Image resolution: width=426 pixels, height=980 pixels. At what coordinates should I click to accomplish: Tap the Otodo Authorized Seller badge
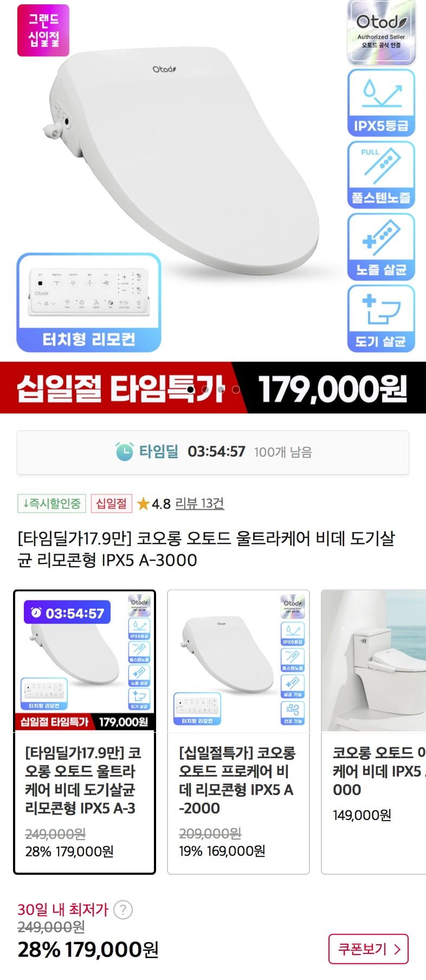[x=381, y=32]
